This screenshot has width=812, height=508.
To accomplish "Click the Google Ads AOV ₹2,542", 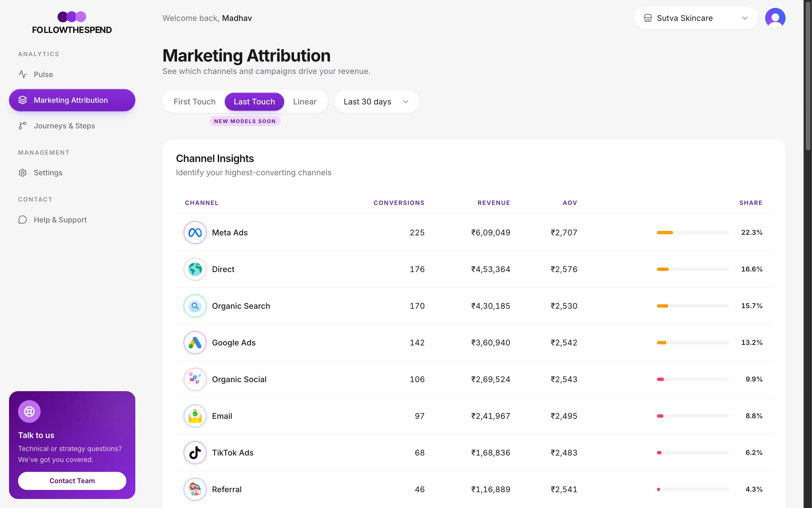I will pyautogui.click(x=564, y=343).
